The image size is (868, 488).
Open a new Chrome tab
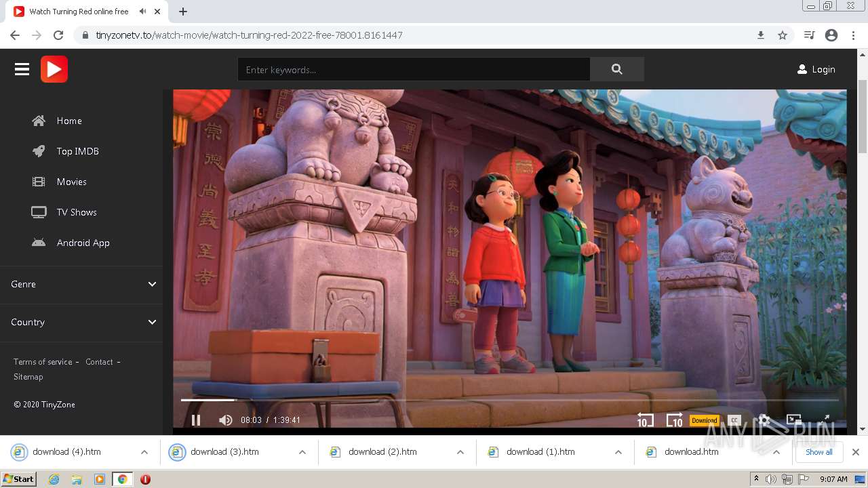click(x=183, y=12)
